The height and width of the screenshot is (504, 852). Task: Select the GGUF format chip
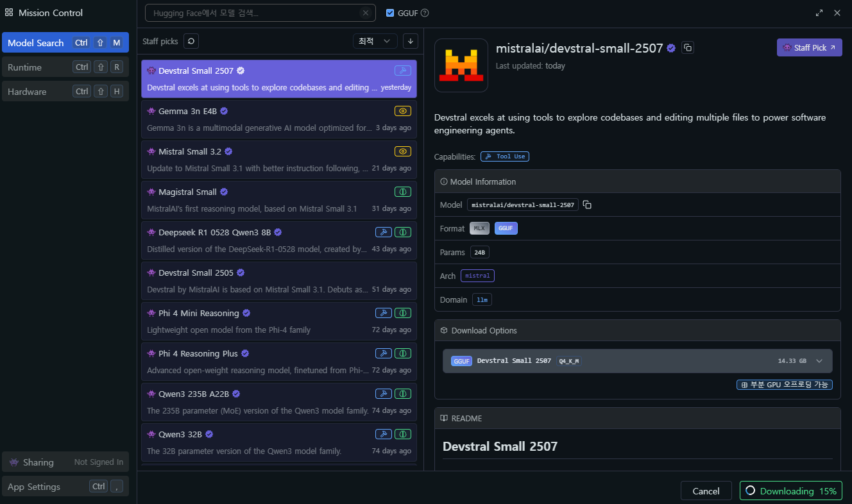[x=506, y=228]
